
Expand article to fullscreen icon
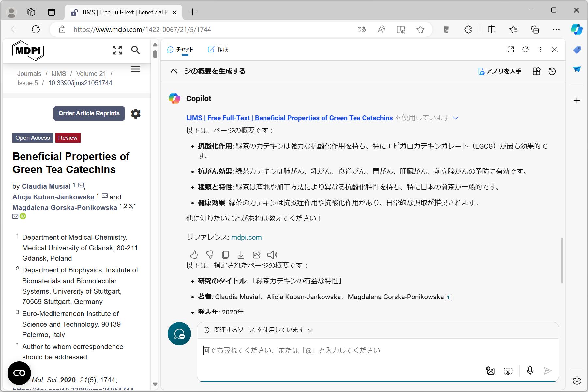[x=117, y=50]
